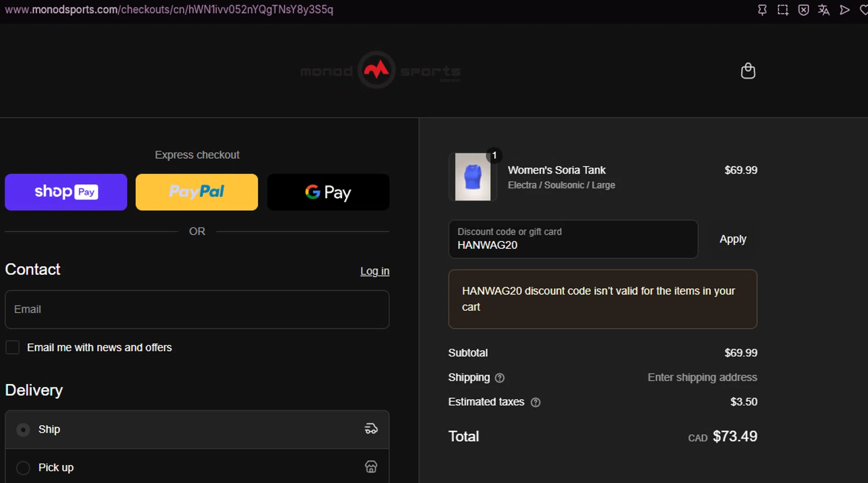This screenshot has width=868, height=483.
Task: Click the Women's Soria Tank product thumbnail
Action: [x=473, y=177]
